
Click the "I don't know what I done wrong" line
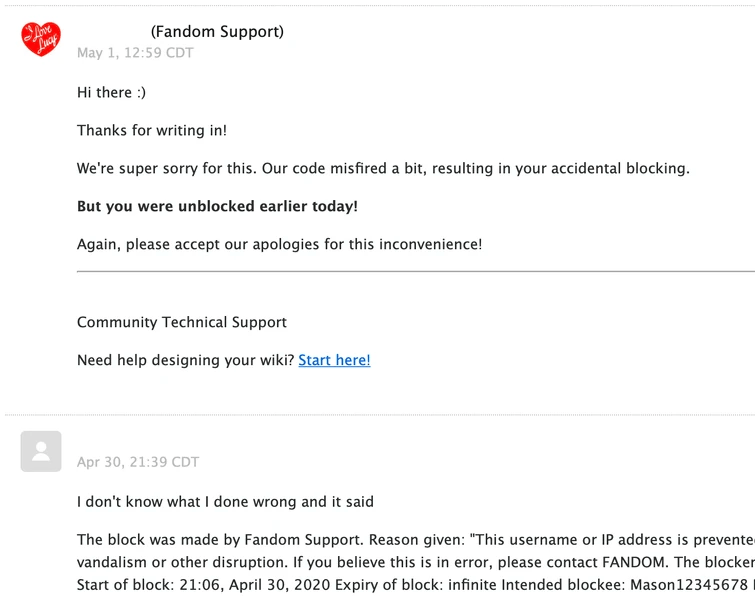225,502
